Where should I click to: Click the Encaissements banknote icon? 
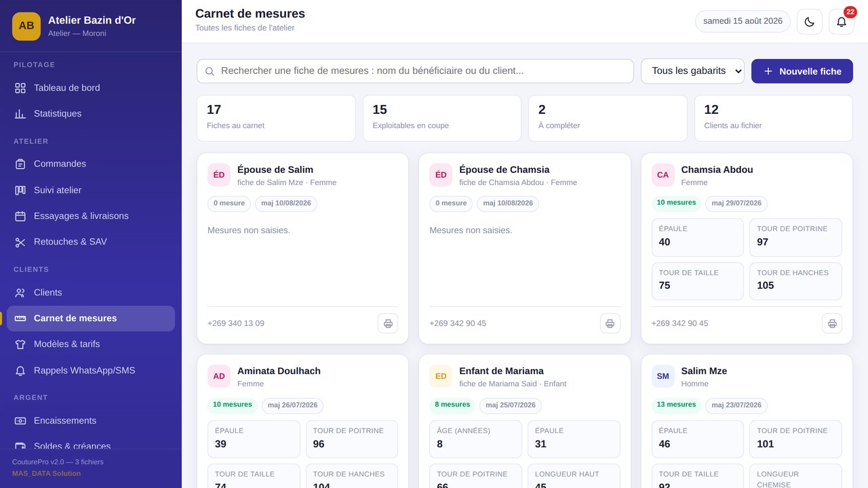20,421
